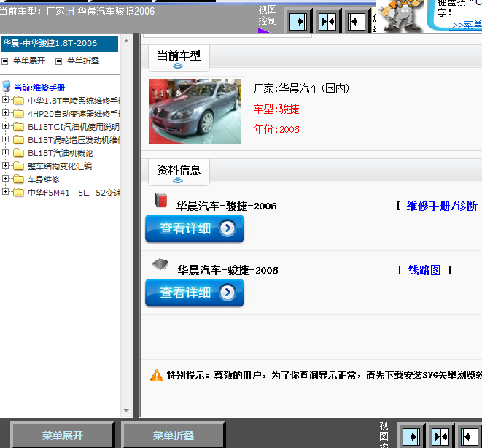
Task: Click 年份:2006 red text
Action: click(276, 129)
